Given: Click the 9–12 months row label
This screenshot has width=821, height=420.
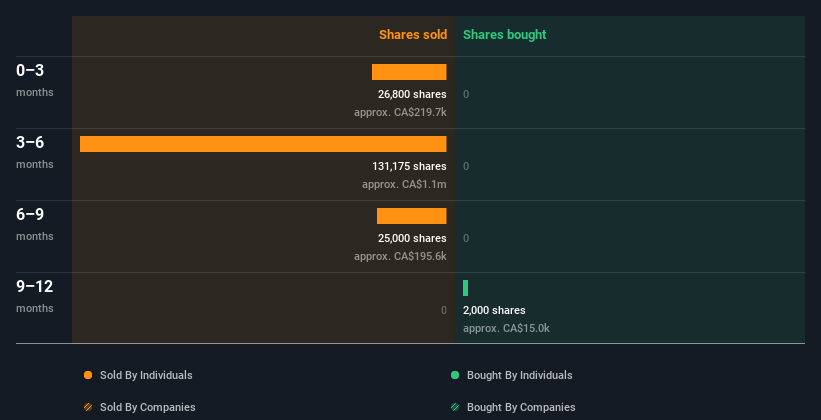Looking at the screenshot, I should click(35, 296).
